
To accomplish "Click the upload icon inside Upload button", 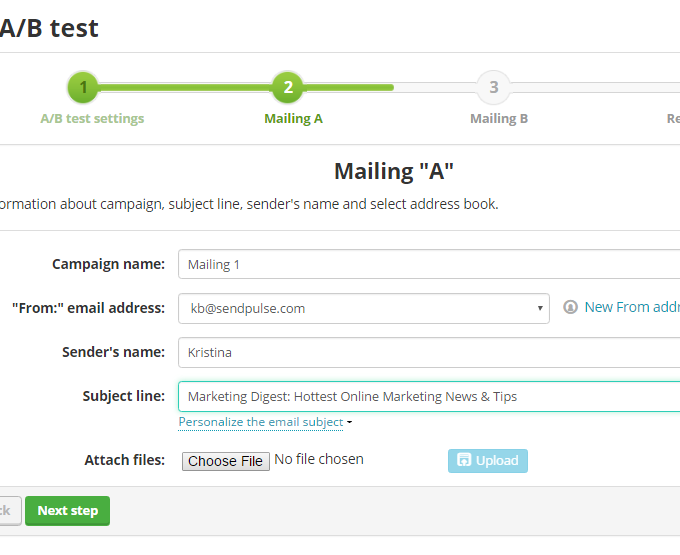I will 464,461.
